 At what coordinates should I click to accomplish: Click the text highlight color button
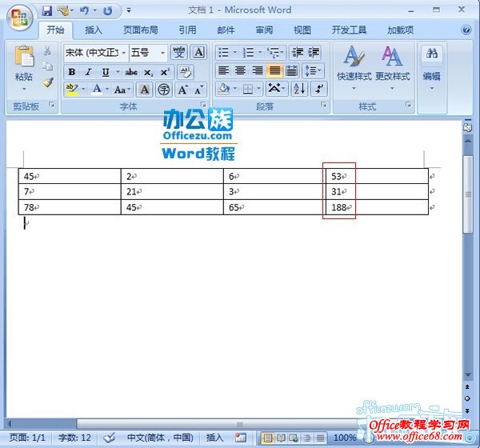(x=73, y=90)
